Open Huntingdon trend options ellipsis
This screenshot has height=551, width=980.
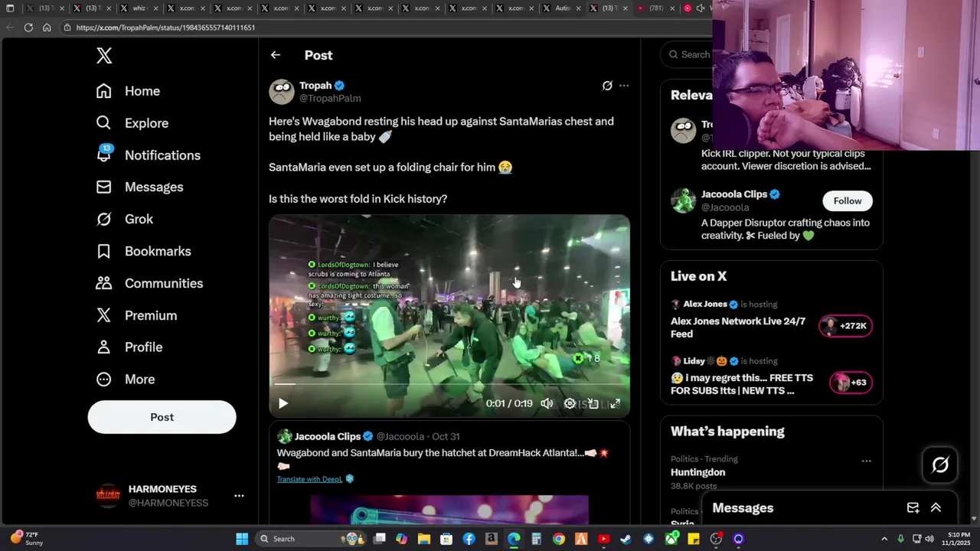click(x=867, y=461)
